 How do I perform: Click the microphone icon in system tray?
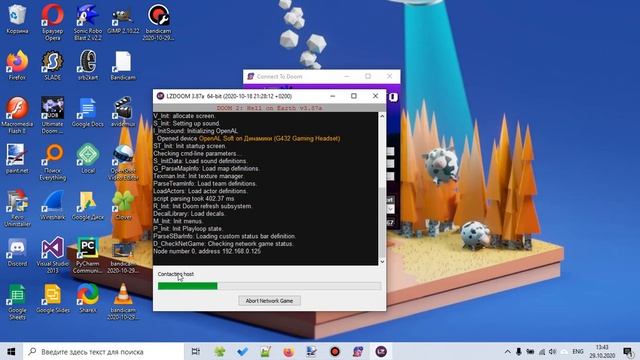(x=519, y=351)
